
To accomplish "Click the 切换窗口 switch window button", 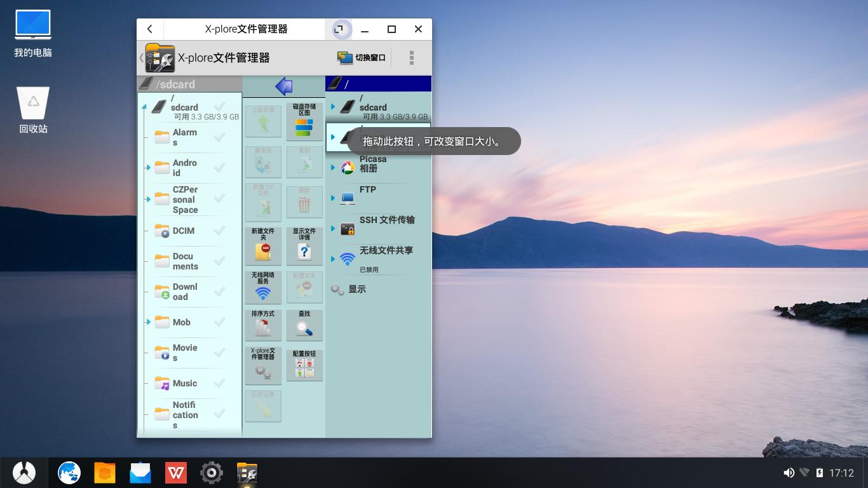I will (x=360, y=57).
